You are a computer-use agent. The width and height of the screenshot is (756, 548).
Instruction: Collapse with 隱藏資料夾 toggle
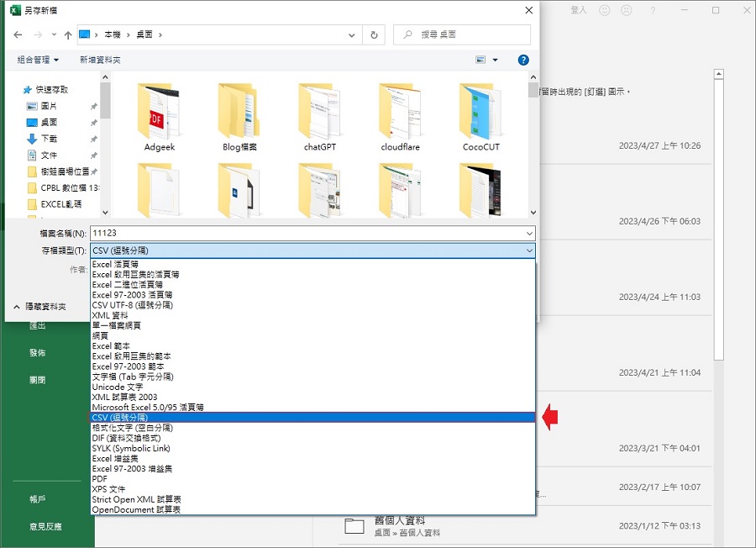pyautogui.click(x=39, y=307)
